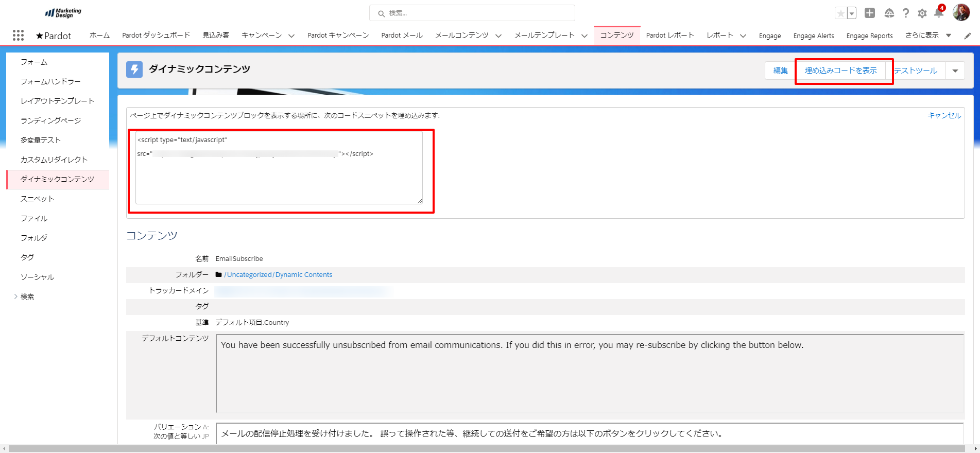The image size is (980, 453).
Task: Open the setup gear icon
Action: pos(922,13)
